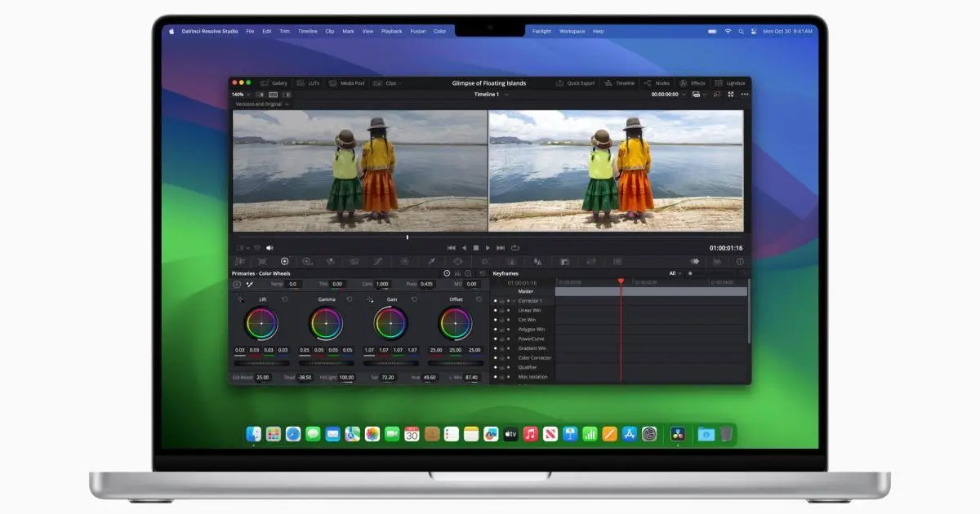
Task: Open DaVinci Resolve in the Dock
Action: (678, 434)
